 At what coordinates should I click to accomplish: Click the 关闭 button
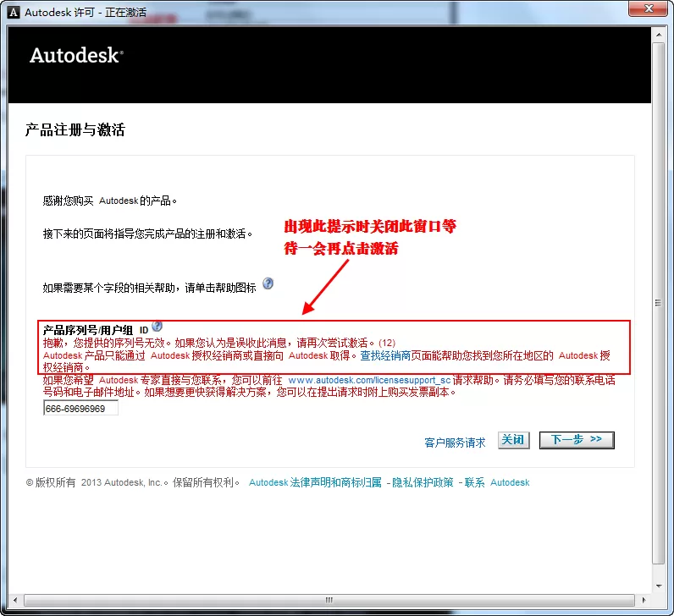pyautogui.click(x=513, y=440)
